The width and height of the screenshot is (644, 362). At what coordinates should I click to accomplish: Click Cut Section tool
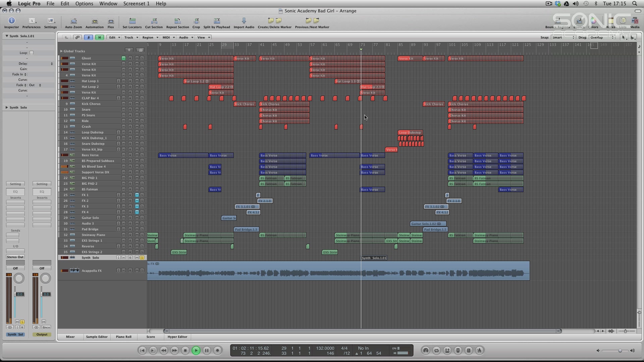pos(154,23)
